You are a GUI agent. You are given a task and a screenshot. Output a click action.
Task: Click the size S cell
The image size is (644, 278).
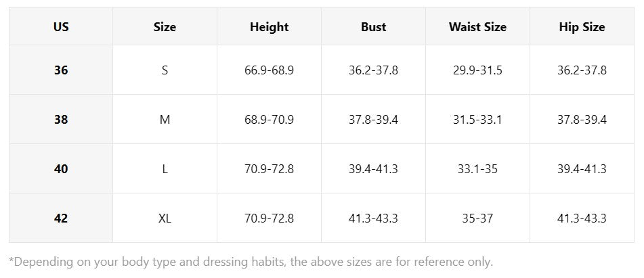click(x=165, y=70)
